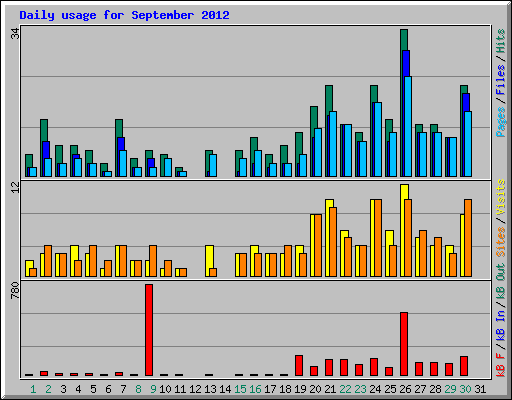Image resolution: width=512 pixels, height=400 pixels.
Task: Click the 'Files' legend label
Action: [x=501, y=80]
